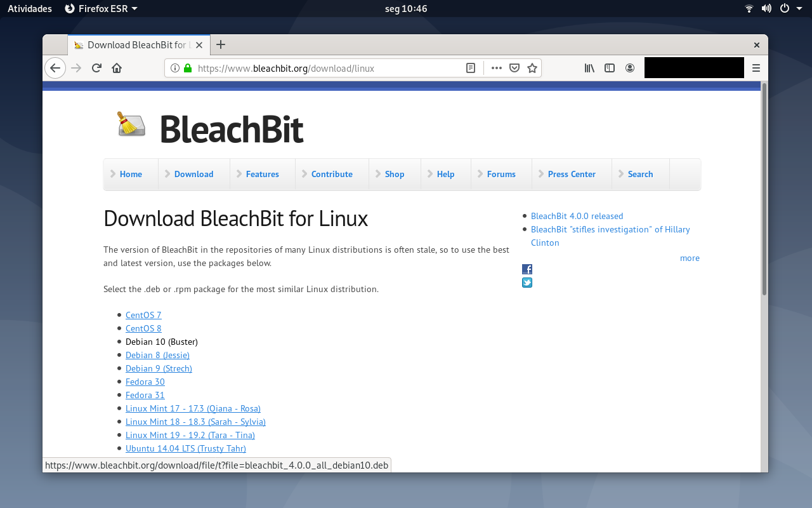Open a new tab with plus button
812x508 pixels.
point(221,44)
